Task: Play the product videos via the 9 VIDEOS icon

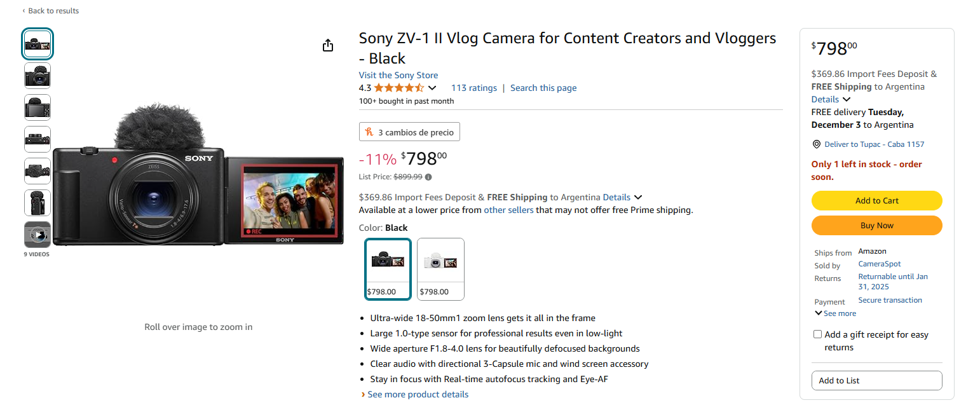Action: [37, 235]
